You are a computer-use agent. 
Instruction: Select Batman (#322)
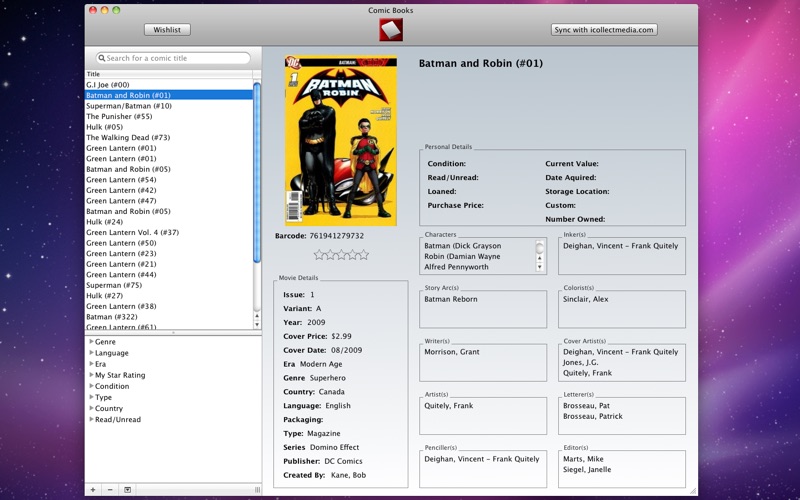(169, 317)
